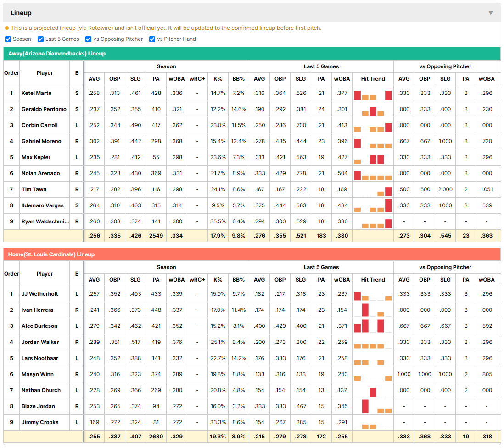Click Corbin Carroll's hit trend chart

pyautogui.click(x=373, y=126)
